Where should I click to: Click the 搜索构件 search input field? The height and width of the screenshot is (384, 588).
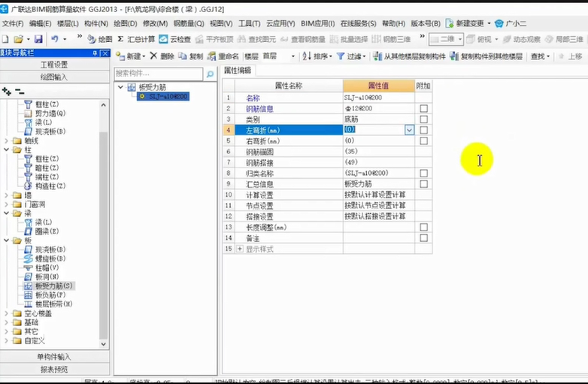click(158, 74)
